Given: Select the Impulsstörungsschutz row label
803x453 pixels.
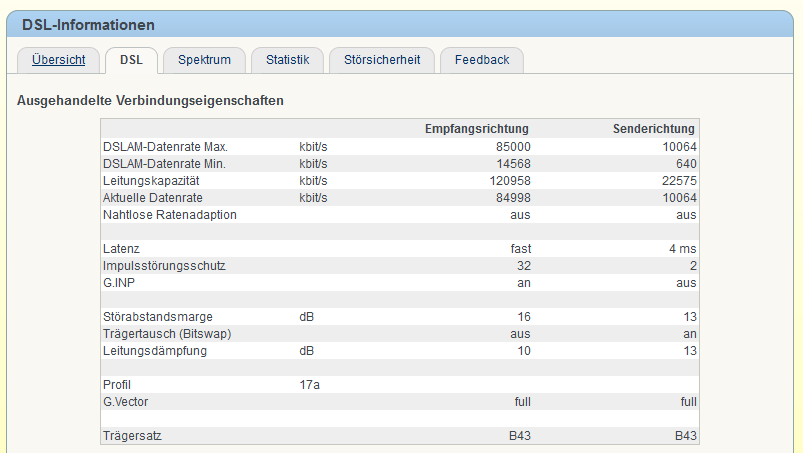Looking at the screenshot, I should 164,266.
